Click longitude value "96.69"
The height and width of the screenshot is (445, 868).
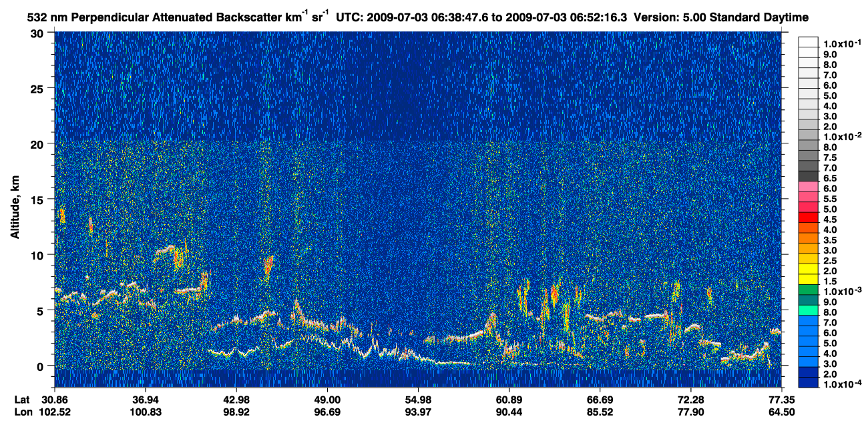click(x=327, y=412)
